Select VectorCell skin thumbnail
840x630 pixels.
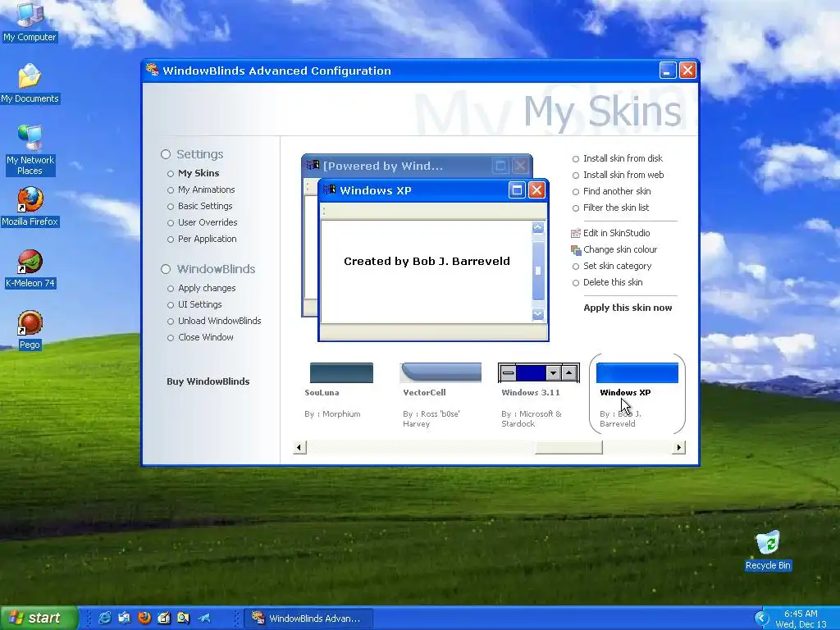click(x=441, y=373)
